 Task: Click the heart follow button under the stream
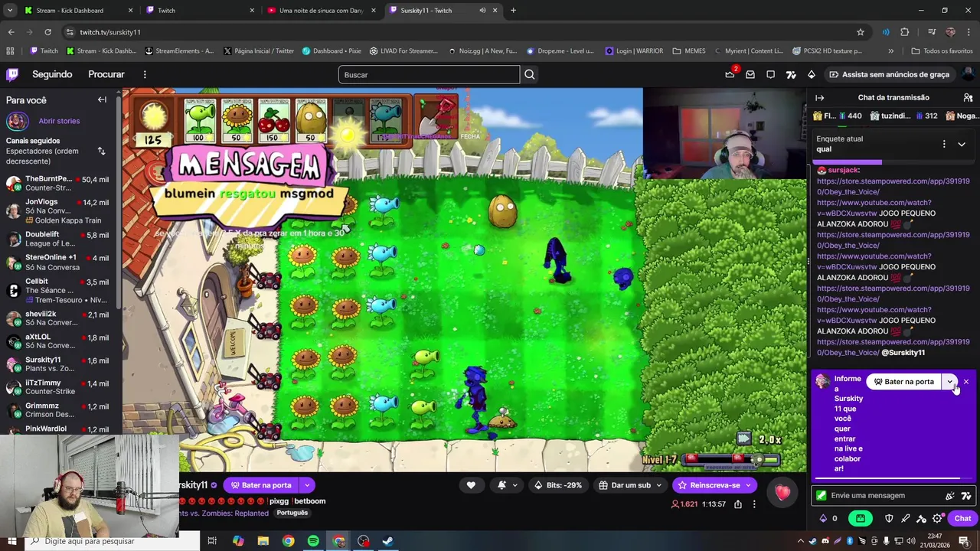coord(471,485)
